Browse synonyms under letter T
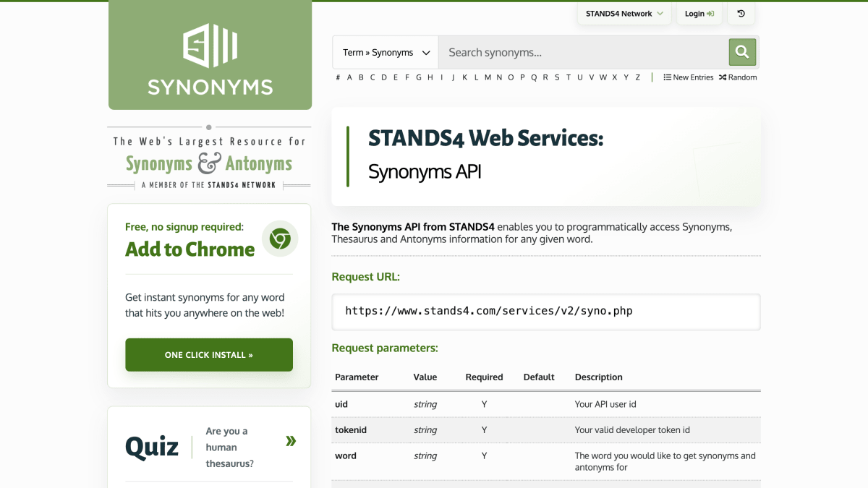This screenshot has width=868, height=488. pos(568,77)
